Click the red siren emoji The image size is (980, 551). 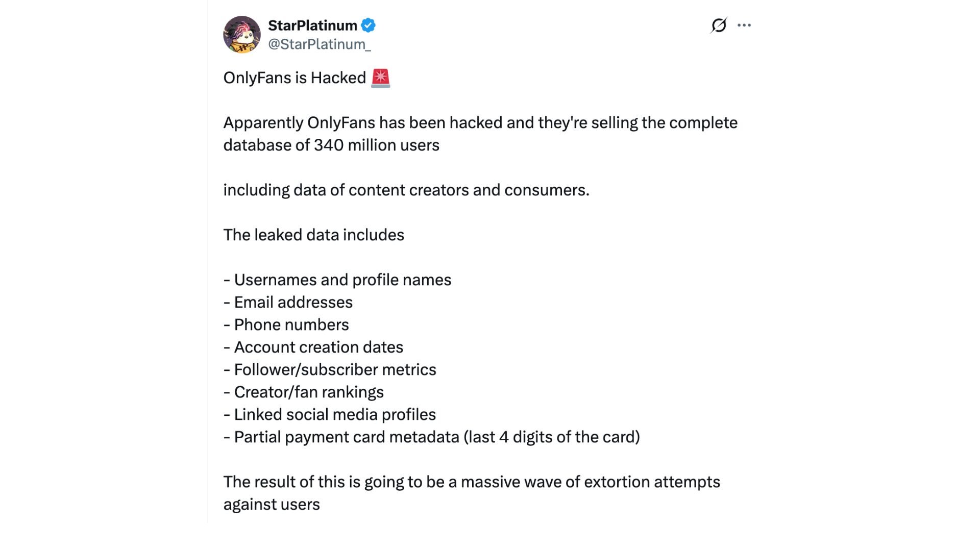tap(380, 78)
